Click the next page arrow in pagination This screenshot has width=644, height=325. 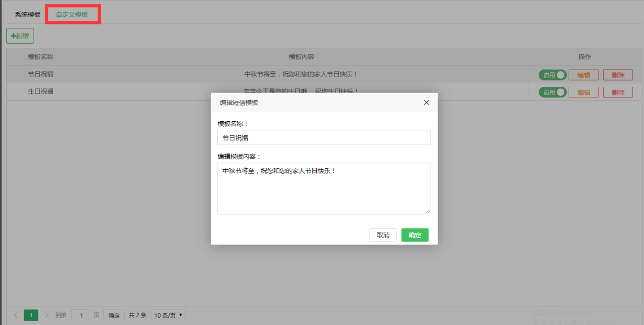point(46,315)
